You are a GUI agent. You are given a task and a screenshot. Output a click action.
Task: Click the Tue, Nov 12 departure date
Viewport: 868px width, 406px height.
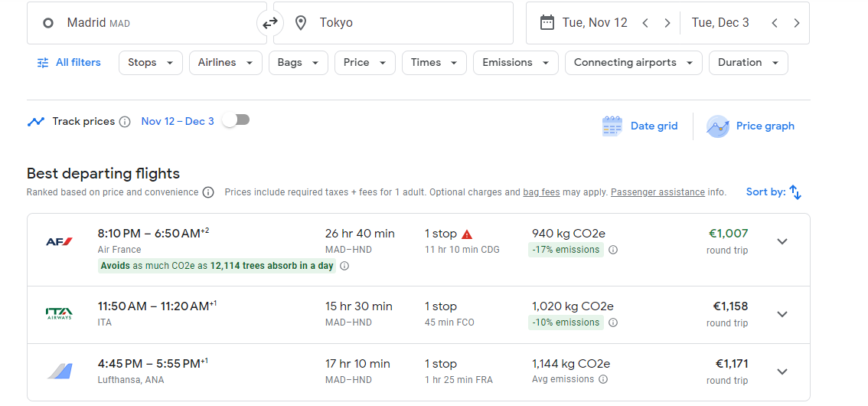pos(595,23)
